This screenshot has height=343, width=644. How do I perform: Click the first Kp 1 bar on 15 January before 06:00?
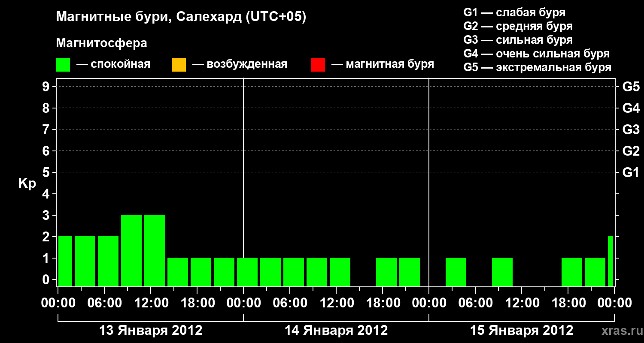(x=456, y=272)
